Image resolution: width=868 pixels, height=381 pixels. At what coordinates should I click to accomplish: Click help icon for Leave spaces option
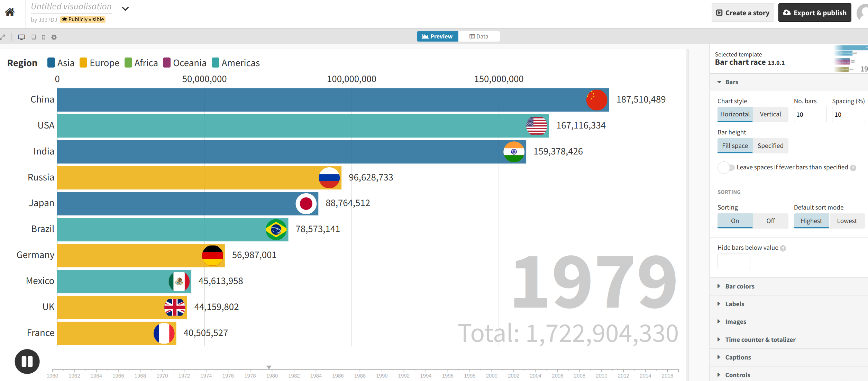853,168
